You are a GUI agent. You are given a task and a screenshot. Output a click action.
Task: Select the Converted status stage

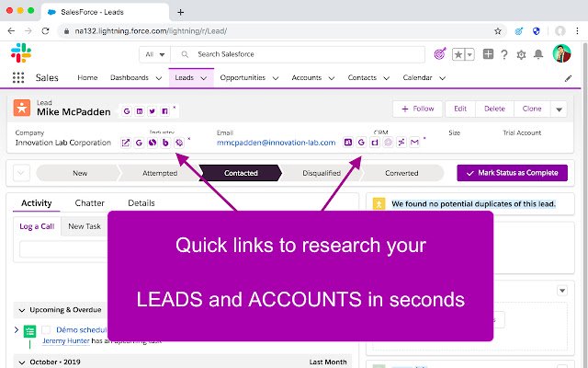pyautogui.click(x=401, y=173)
